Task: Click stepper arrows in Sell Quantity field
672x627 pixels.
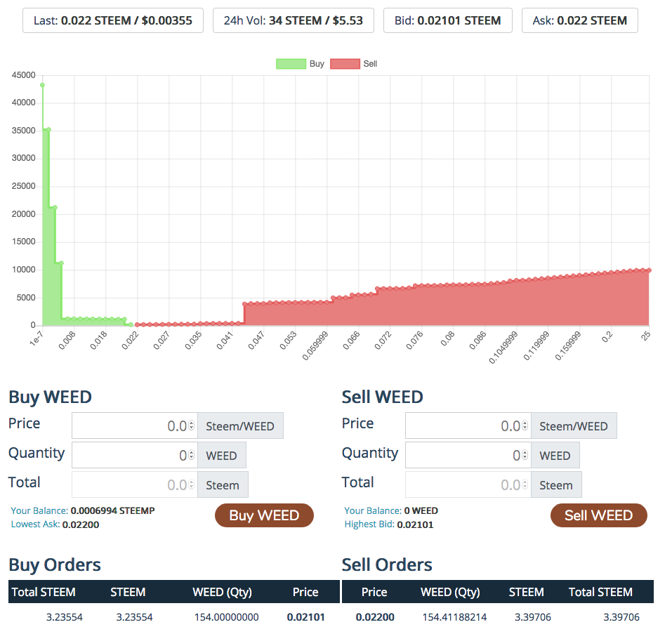Action: coord(525,455)
